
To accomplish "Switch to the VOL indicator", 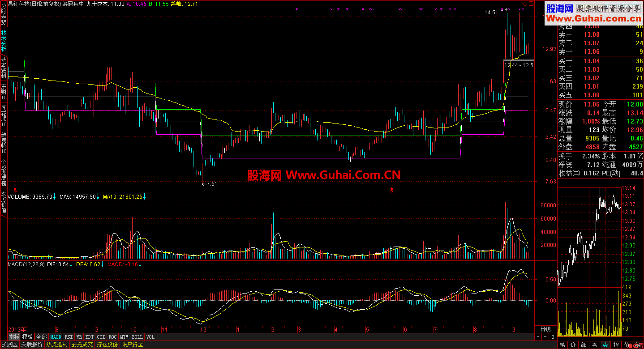I will pyautogui.click(x=150, y=337).
